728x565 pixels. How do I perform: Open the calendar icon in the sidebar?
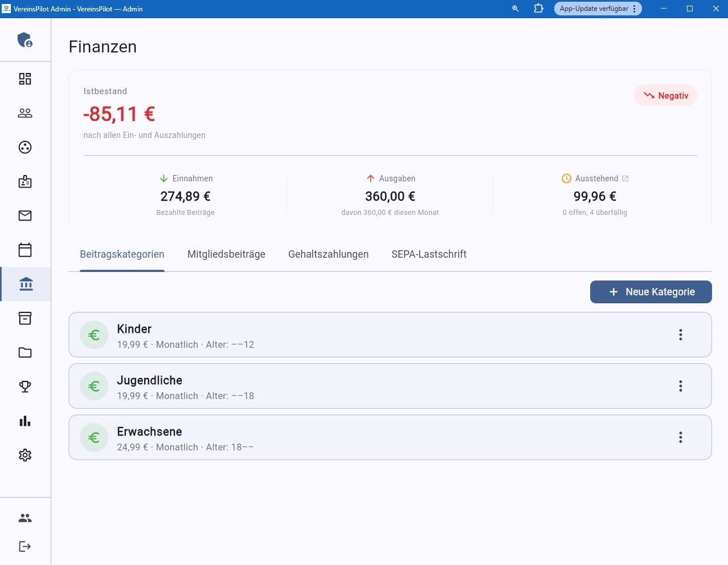(24, 250)
